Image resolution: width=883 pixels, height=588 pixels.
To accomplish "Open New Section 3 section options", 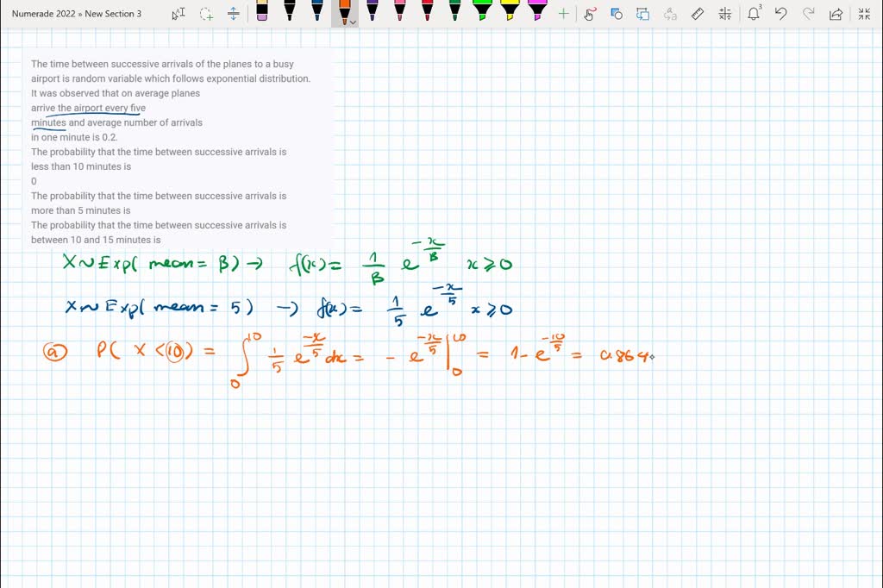I will tap(112, 13).
